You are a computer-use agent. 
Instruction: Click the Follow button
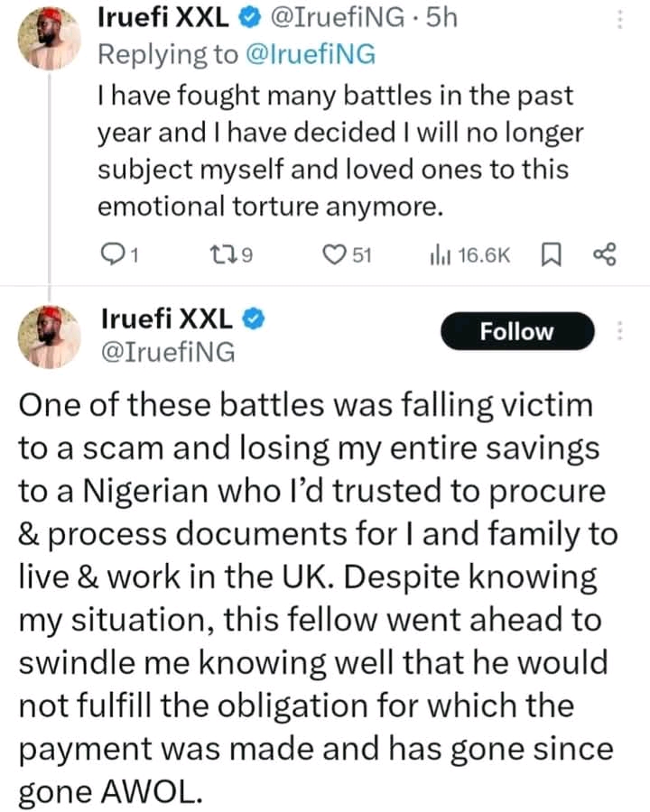pyautogui.click(x=517, y=331)
